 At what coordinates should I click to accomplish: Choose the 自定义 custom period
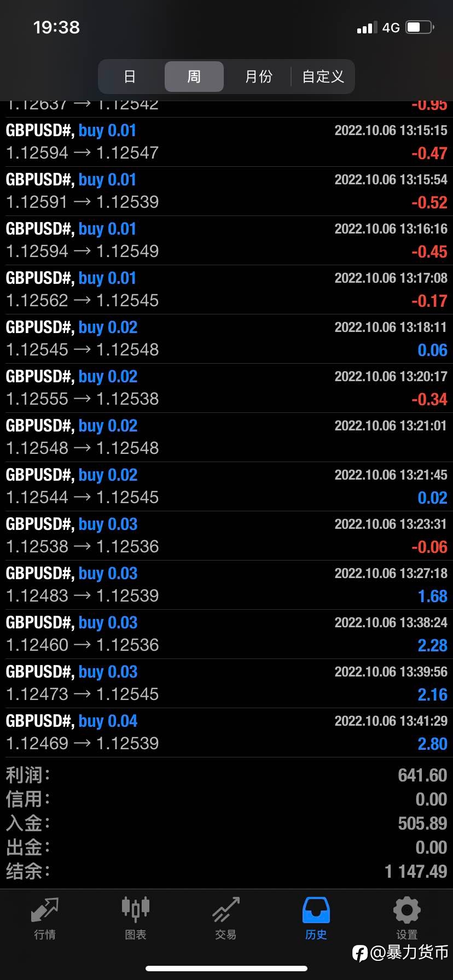click(323, 77)
